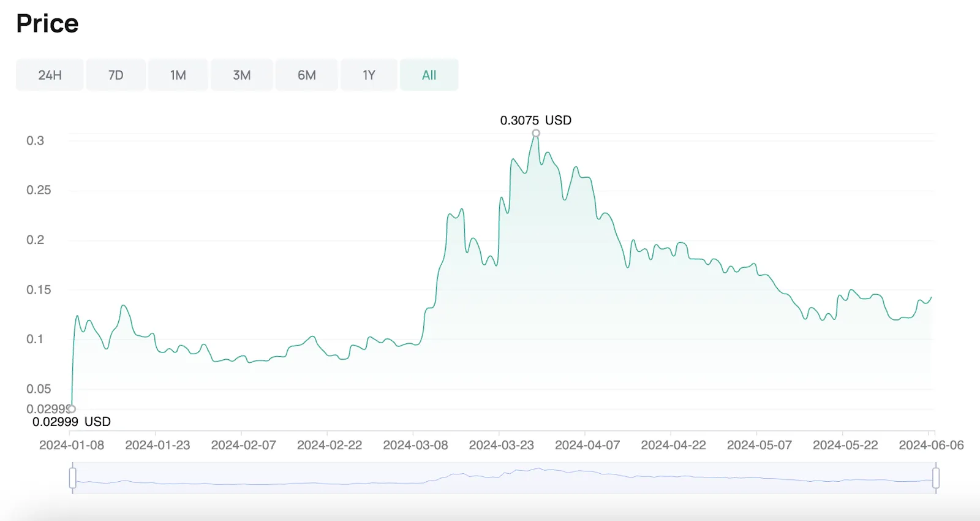Click the 2024-06-06 date label

click(x=931, y=445)
